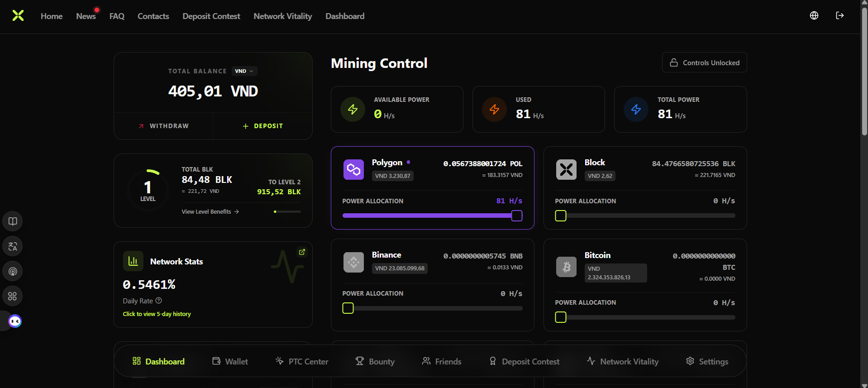Click the 405,01 VND total balance
The width and height of the screenshot is (868, 388).
(x=213, y=91)
